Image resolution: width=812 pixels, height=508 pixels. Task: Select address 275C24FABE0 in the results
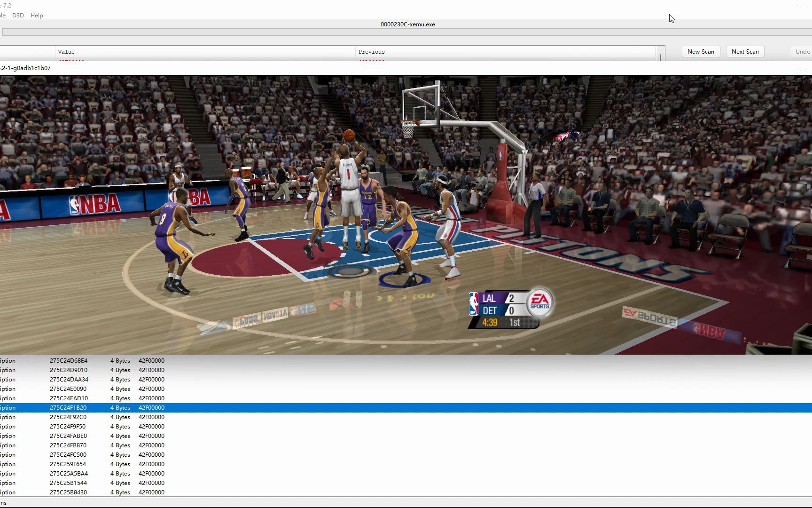69,436
